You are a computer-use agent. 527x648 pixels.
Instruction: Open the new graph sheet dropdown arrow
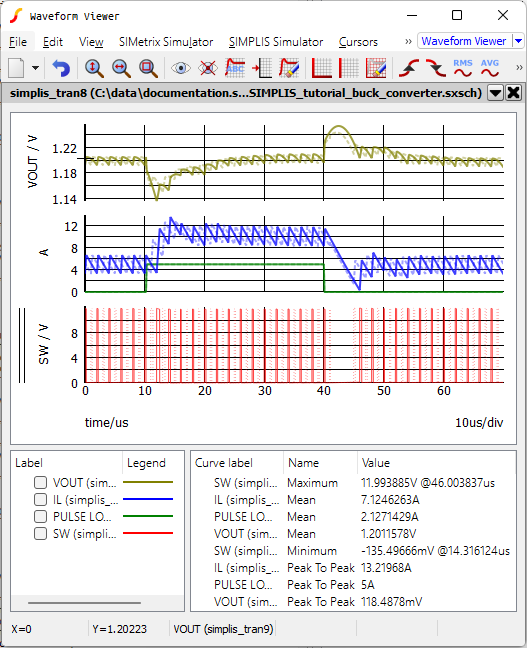click(36, 68)
